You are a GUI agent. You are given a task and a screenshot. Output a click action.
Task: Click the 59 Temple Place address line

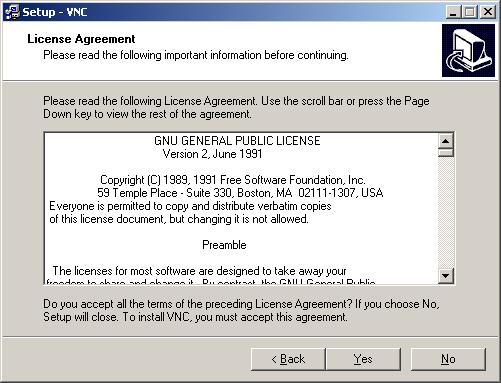pyautogui.click(x=240, y=193)
